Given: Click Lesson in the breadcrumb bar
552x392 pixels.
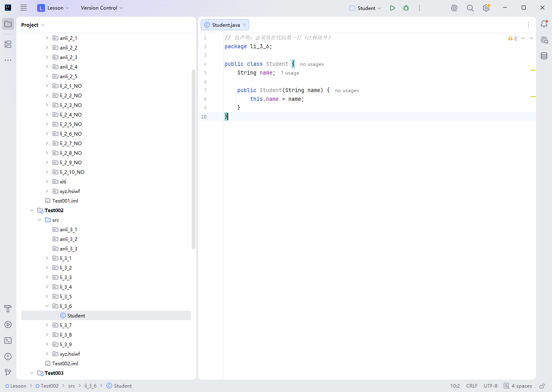Looking at the screenshot, I should coord(16,386).
